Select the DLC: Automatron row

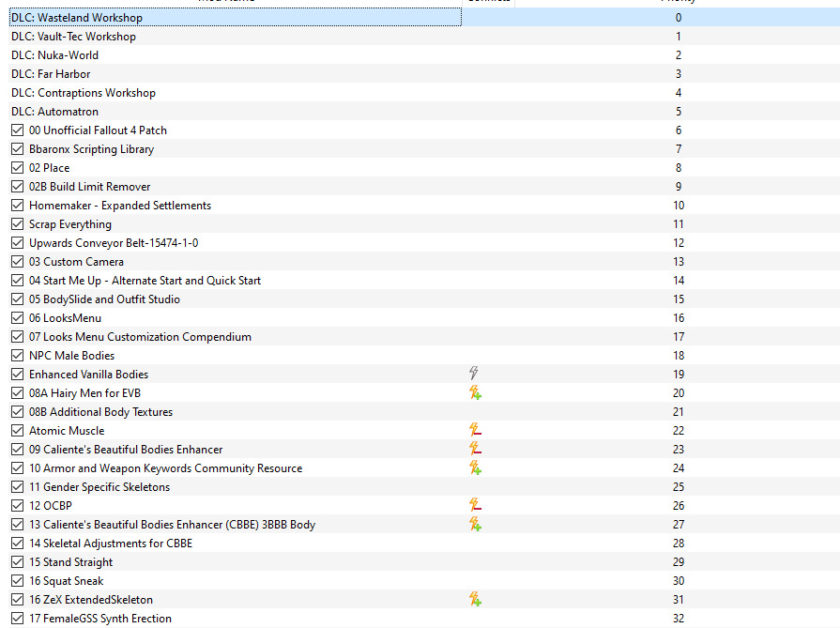click(x=424, y=112)
